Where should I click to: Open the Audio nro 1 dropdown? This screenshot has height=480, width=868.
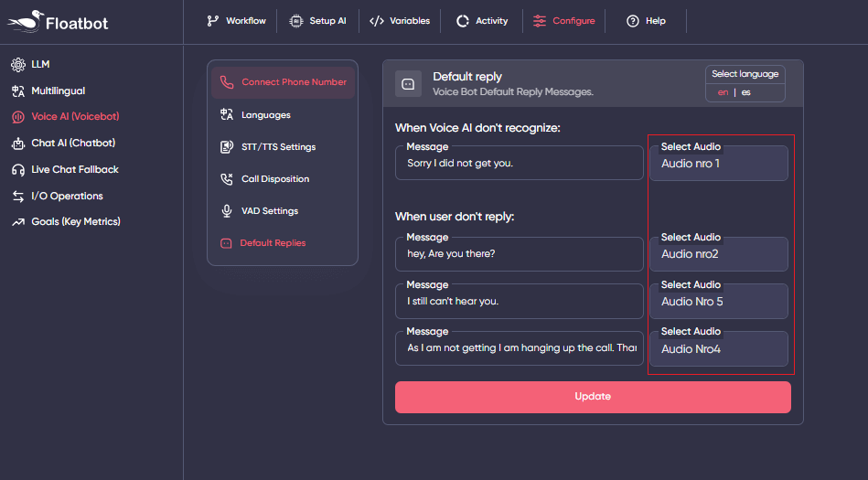tap(718, 165)
